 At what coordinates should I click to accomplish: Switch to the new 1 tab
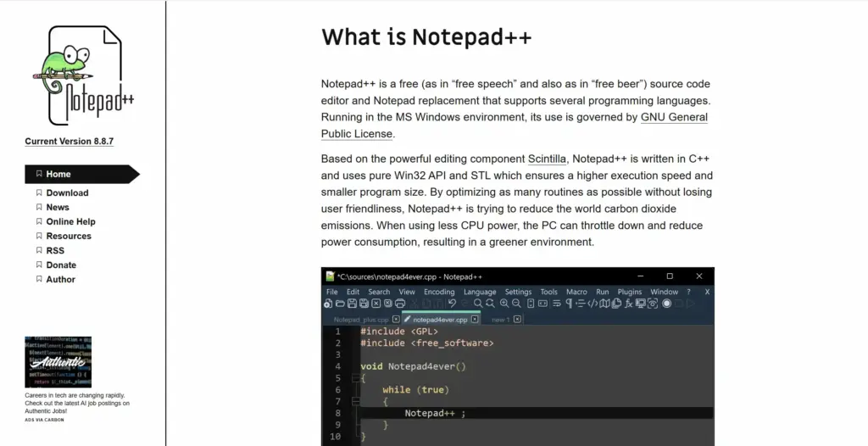[500, 320]
